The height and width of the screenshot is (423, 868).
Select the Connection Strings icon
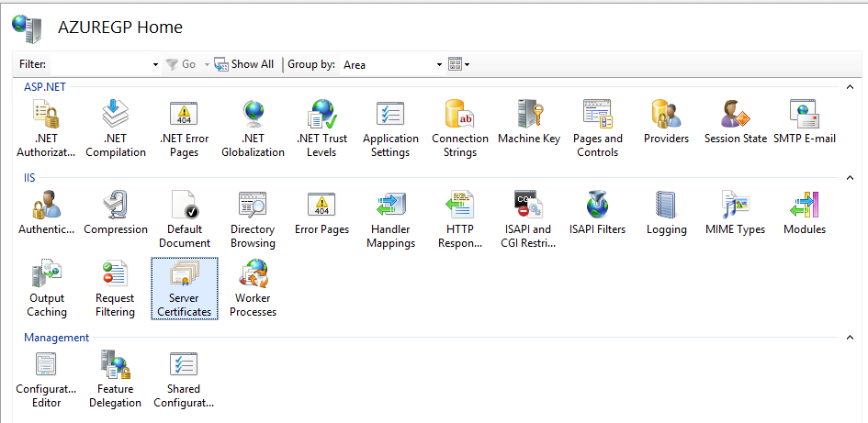point(459,128)
